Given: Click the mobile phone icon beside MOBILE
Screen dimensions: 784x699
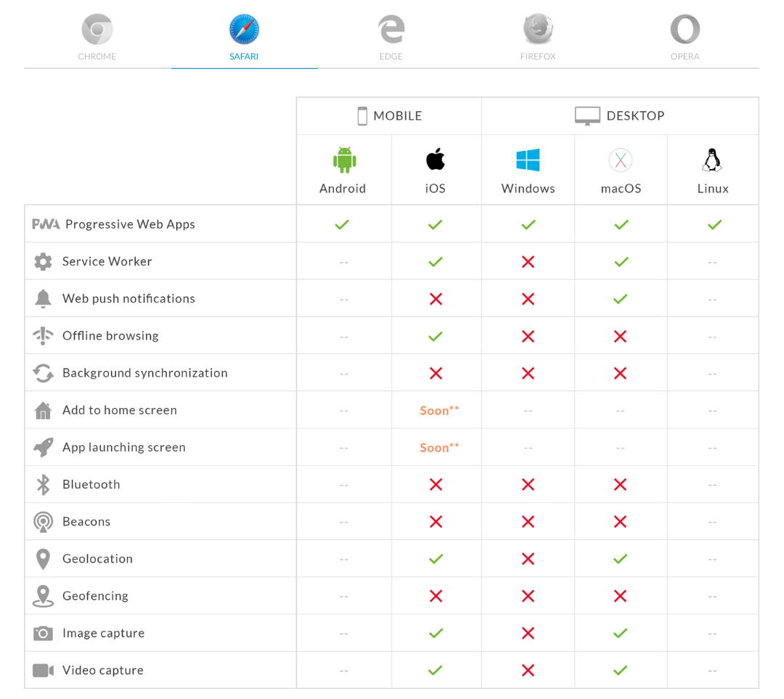Looking at the screenshot, I should coord(362,116).
